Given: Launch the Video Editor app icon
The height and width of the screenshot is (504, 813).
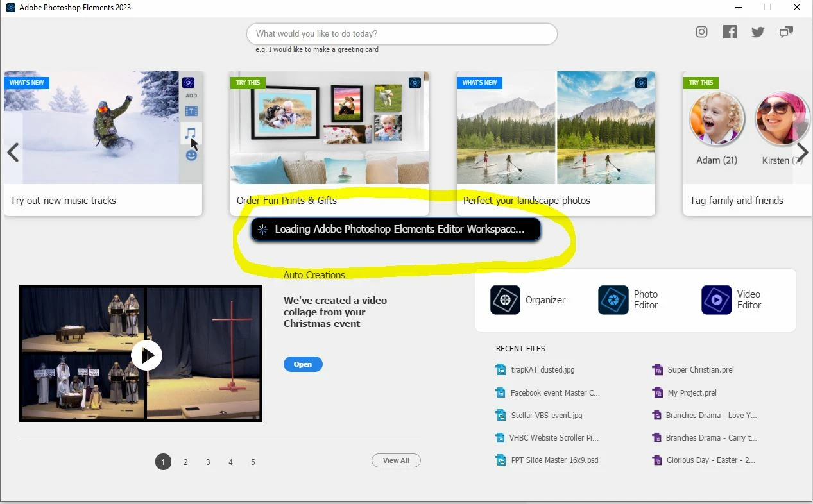Looking at the screenshot, I should (x=716, y=300).
